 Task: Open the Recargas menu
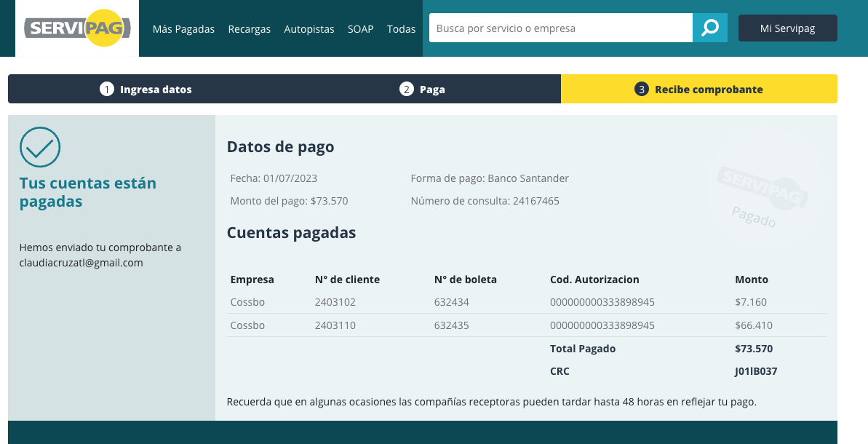(x=250, y=29)
